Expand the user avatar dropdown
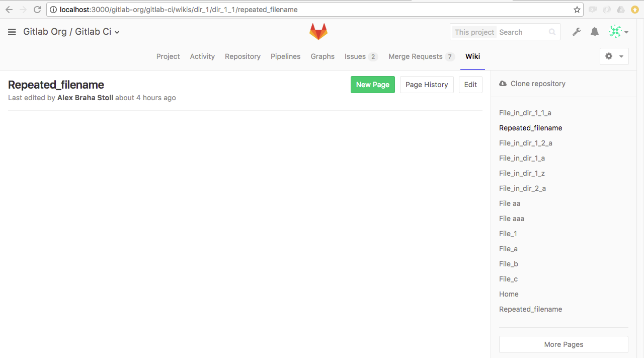 pos(618,32)
